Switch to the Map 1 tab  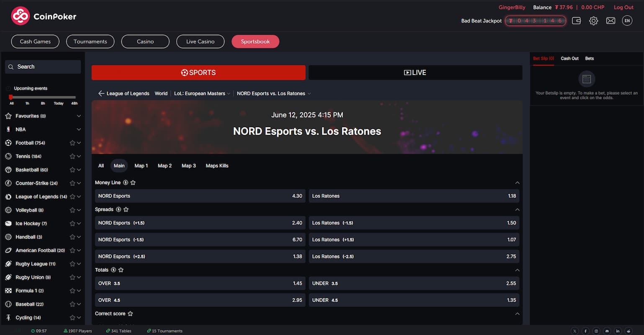pyautogui.click(x=141, y=166)
